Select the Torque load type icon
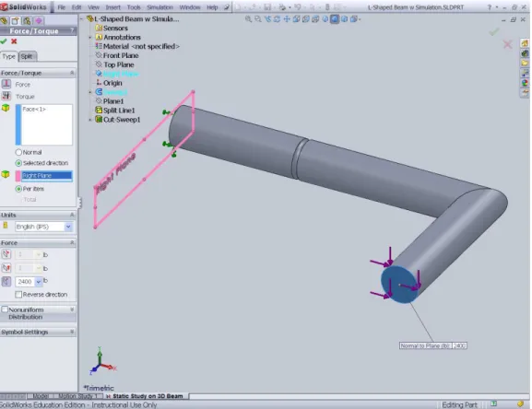 [6, 96]
